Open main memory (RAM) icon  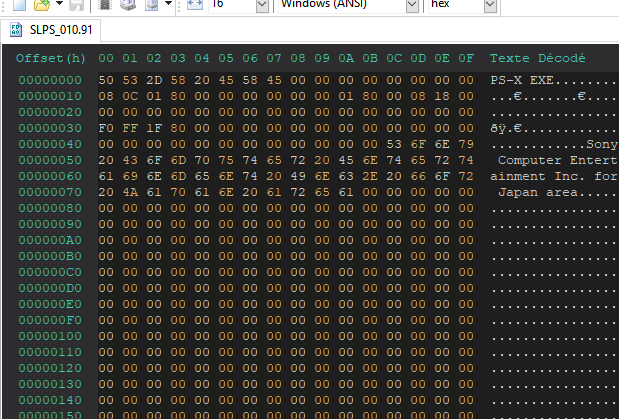(x=103, y=5)
